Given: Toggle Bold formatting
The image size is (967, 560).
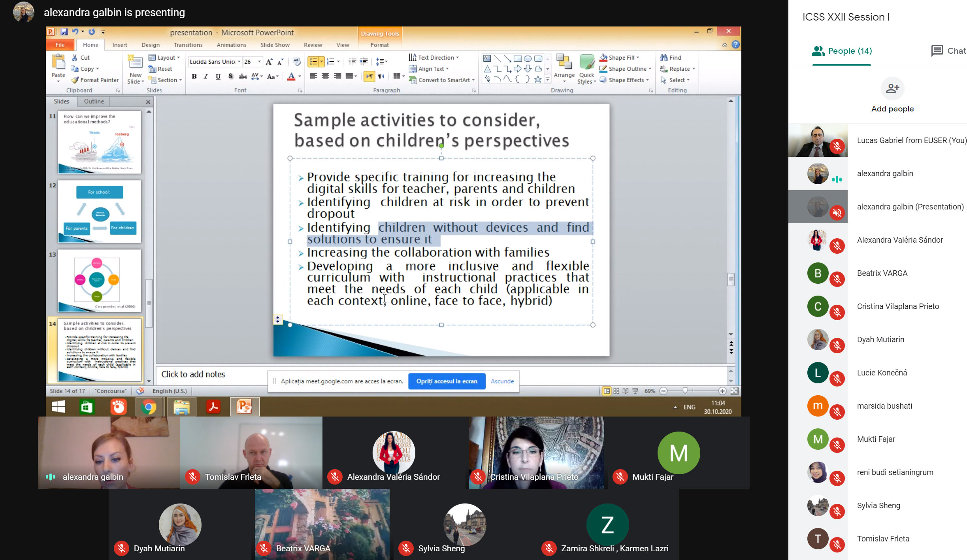Looking at the screenshot, I should 194,76.
